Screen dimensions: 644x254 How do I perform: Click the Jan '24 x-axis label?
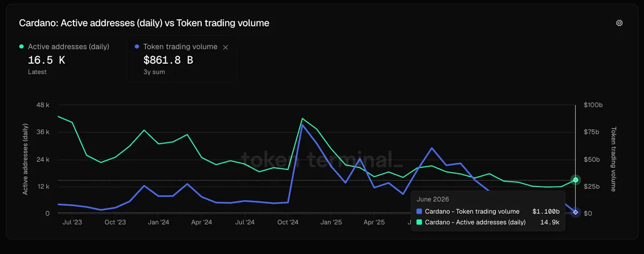tap(158, 222)
